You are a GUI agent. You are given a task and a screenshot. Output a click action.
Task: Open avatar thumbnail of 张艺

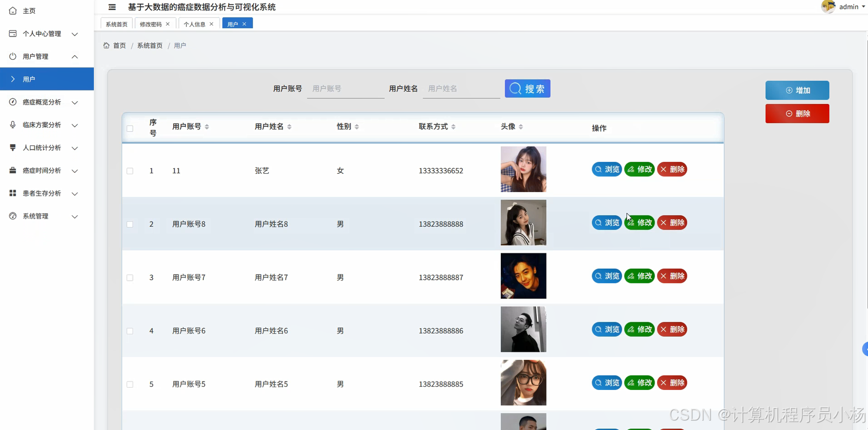[x=523, y=169]
